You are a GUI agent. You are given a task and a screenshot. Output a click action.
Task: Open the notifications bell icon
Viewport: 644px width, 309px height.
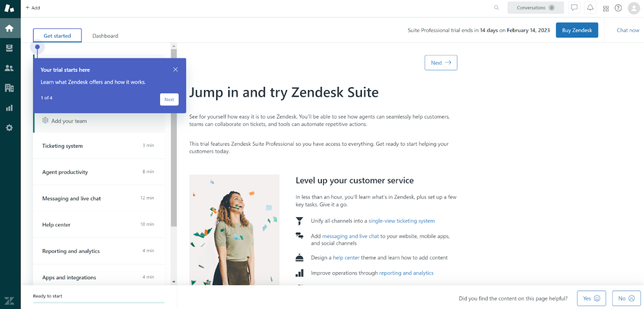pyautogui.click(x=590, y=8)
